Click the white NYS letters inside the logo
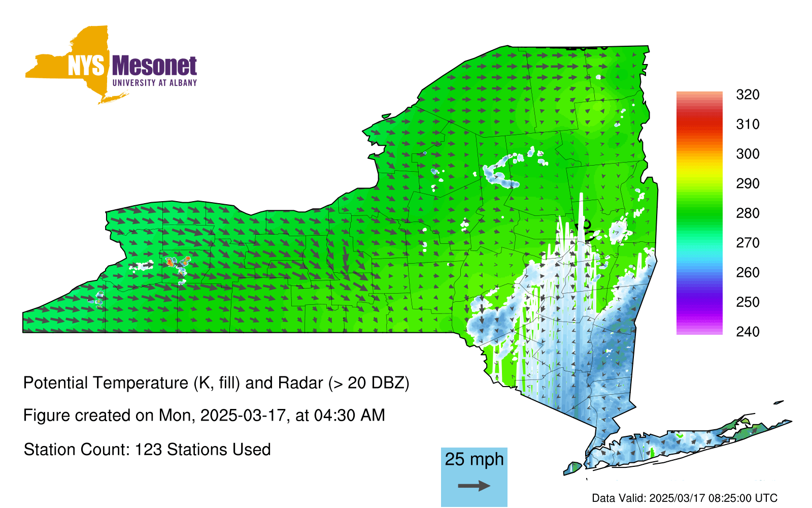Viewport: 812px width, 508px height. point(86,66)
